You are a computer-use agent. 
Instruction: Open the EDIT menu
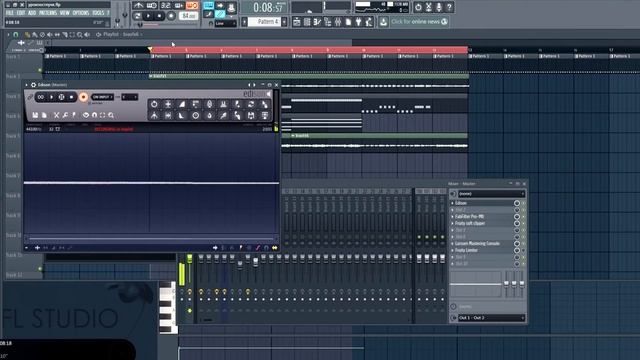[x=21, y=13]
